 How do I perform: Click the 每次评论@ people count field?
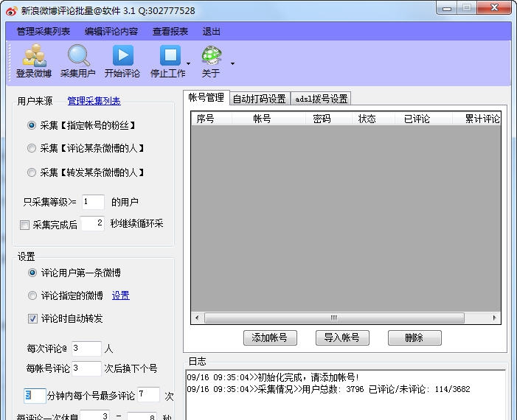pyautogui.click(x=86, y=349)
